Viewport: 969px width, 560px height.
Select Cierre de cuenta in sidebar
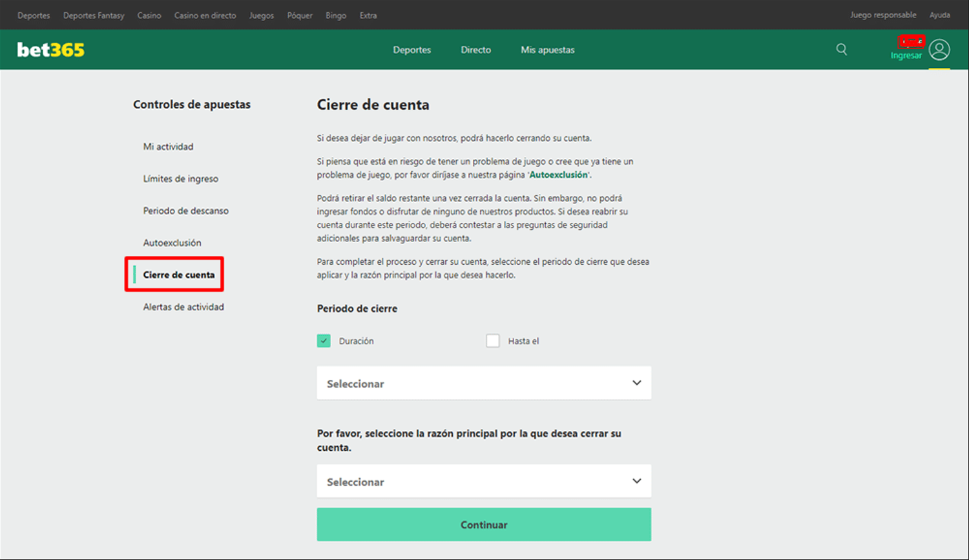pos(179,275)
